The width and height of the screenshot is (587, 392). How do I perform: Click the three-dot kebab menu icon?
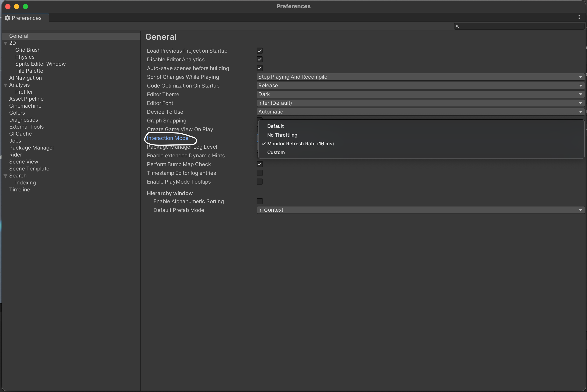579,17
